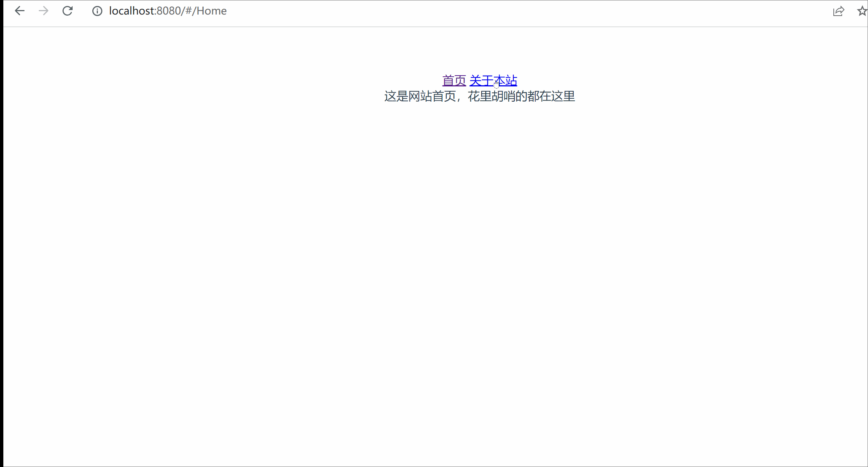Click the 首 character of home link
The width and height of the screenshot is (868, 467).
click(448, 80)
